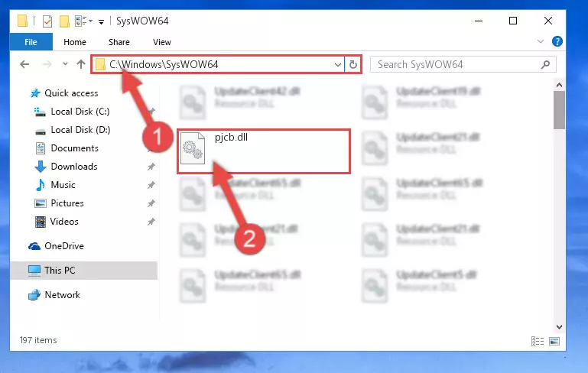Click the address bar path C:\Windows\SysWOW64
The height and width of the screenshot is (373, 588).
tap(164, 64)
